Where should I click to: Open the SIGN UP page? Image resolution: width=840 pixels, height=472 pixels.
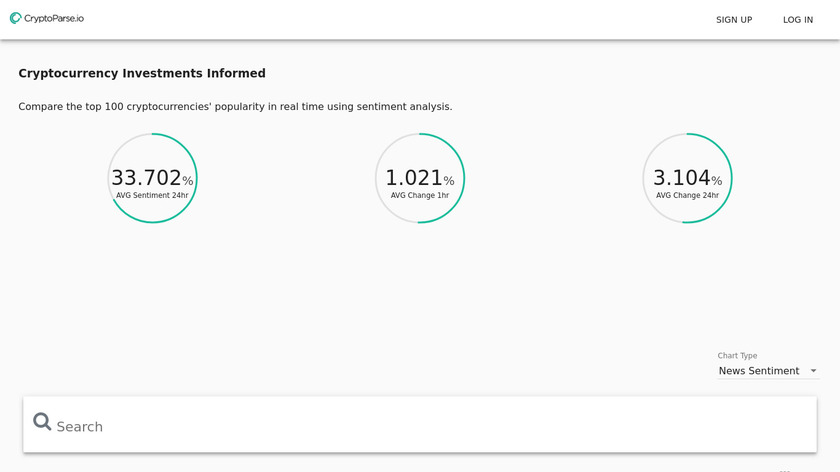734,20
